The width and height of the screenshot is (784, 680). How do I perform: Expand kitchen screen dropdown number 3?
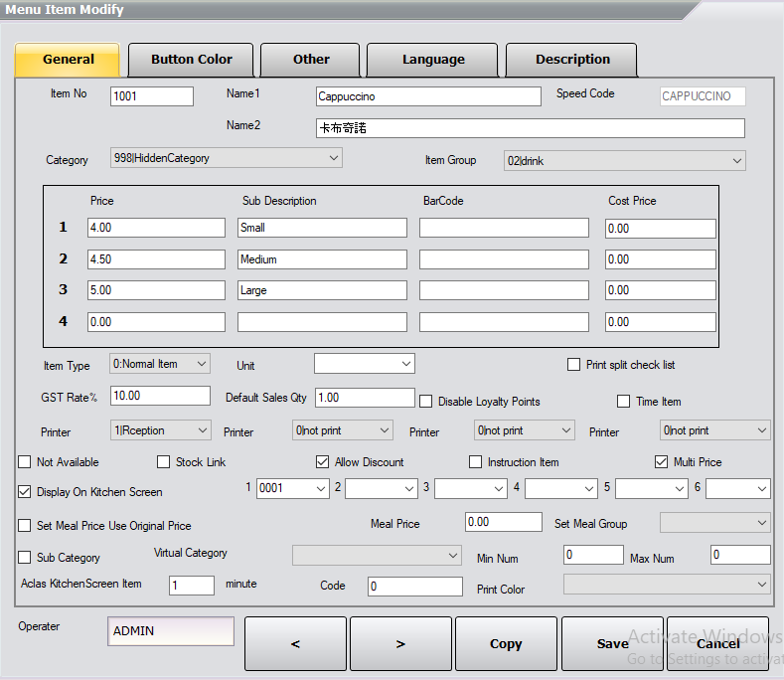471,488
